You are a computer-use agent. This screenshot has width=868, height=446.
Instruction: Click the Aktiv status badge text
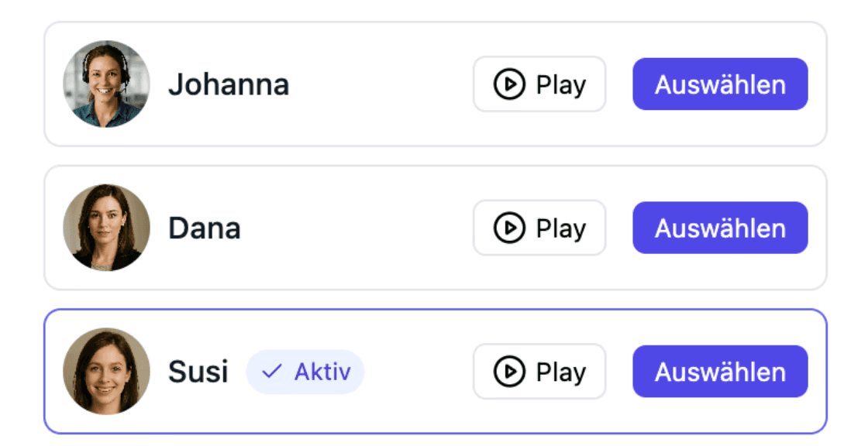click(322, 372)
